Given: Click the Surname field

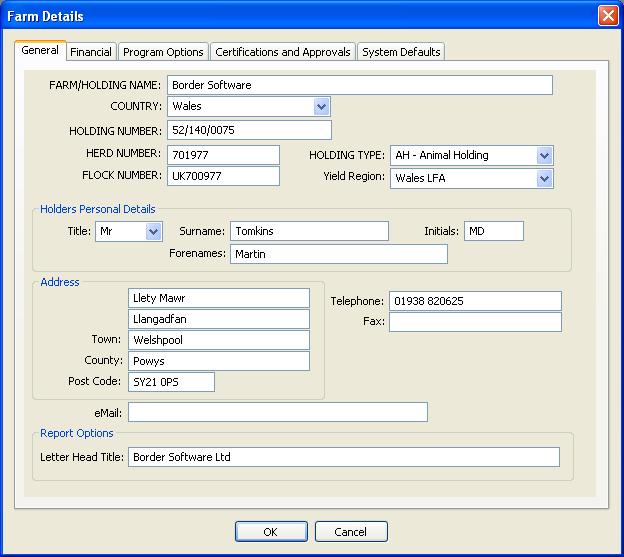Looking at the screenshot, I should (309, 231).
